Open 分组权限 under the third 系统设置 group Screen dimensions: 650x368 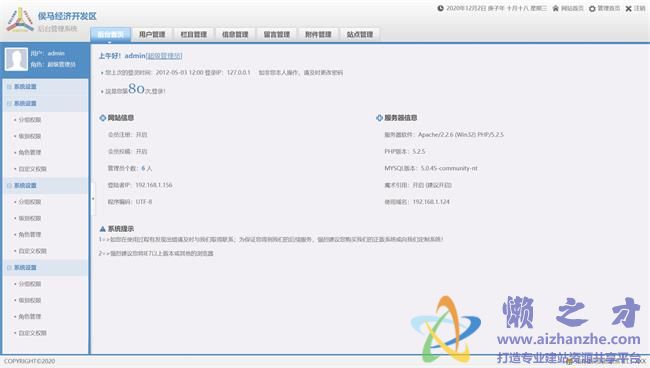tap(29, 202)
